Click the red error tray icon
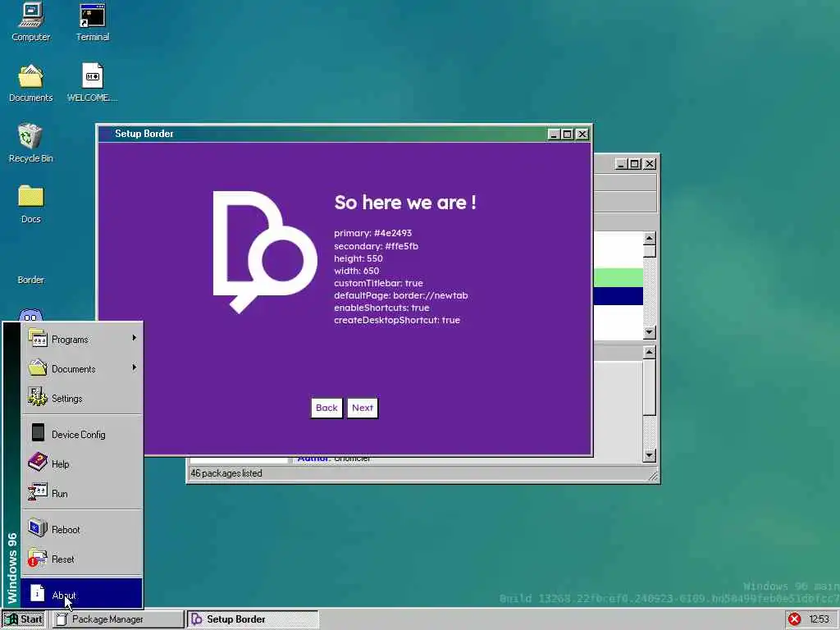Viewport: 840px width, 630px height. (795, 619)
